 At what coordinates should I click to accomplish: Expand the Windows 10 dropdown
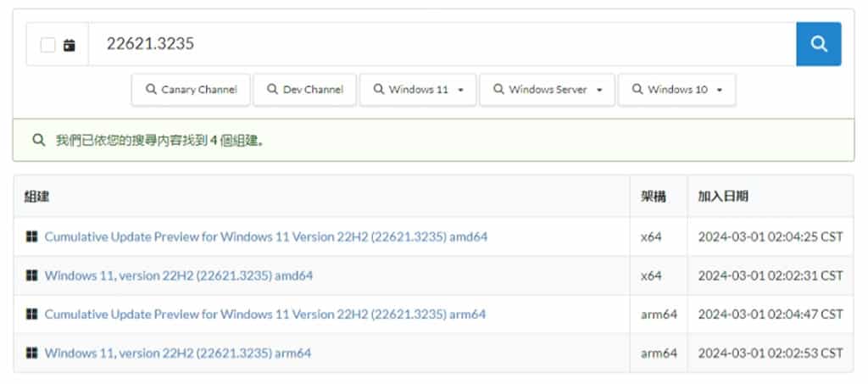tap(677, 90)
